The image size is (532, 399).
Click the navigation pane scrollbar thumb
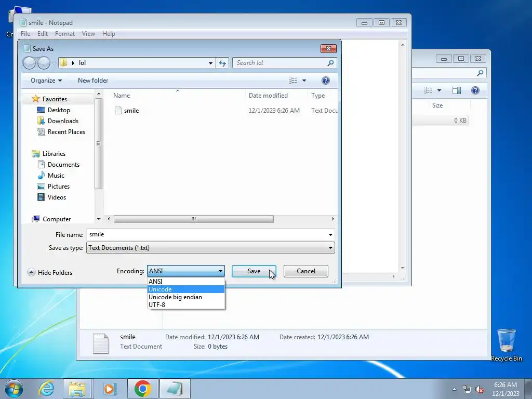point(98,143)
